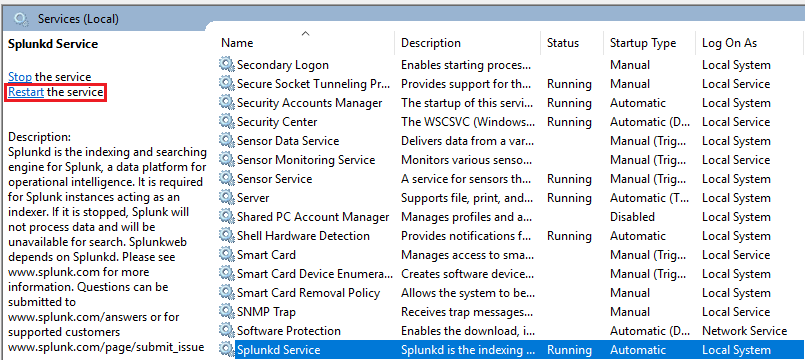Screen dimensions: 805x360
Task: Click the Services (Local) magnifier gear icon
Action: point(21,20)
